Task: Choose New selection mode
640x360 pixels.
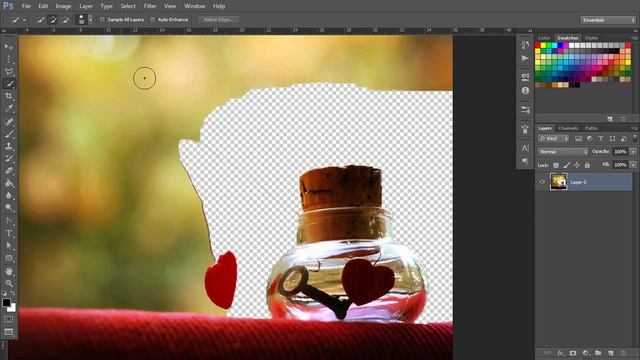Action: [40, 20]
